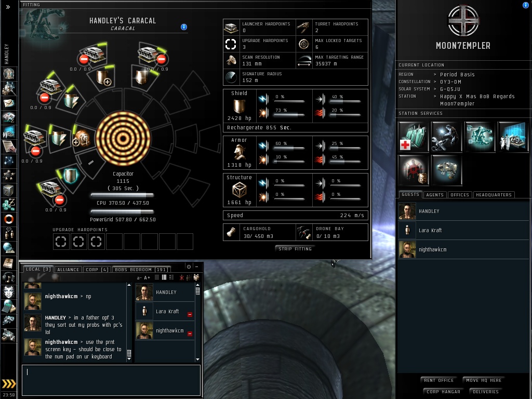Select the Agents tab

435,195
